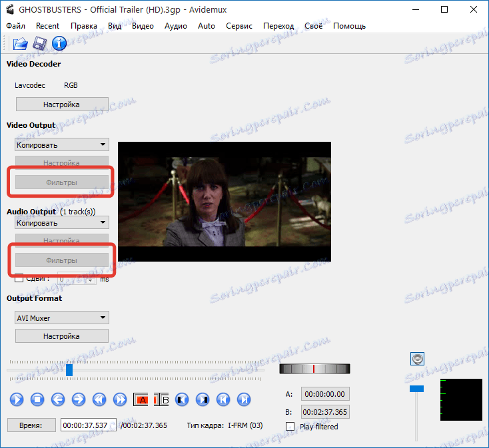
Task: Click the speaker volume icon
Action: (417, 359)
